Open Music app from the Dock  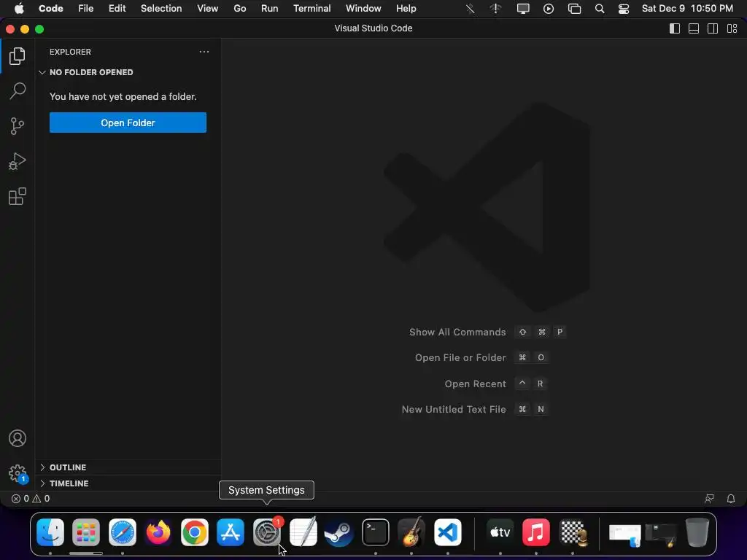click(x=536, y=532)
